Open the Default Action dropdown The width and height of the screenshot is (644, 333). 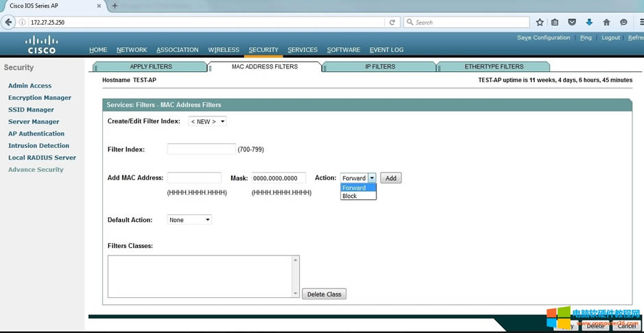click(189, 220)
